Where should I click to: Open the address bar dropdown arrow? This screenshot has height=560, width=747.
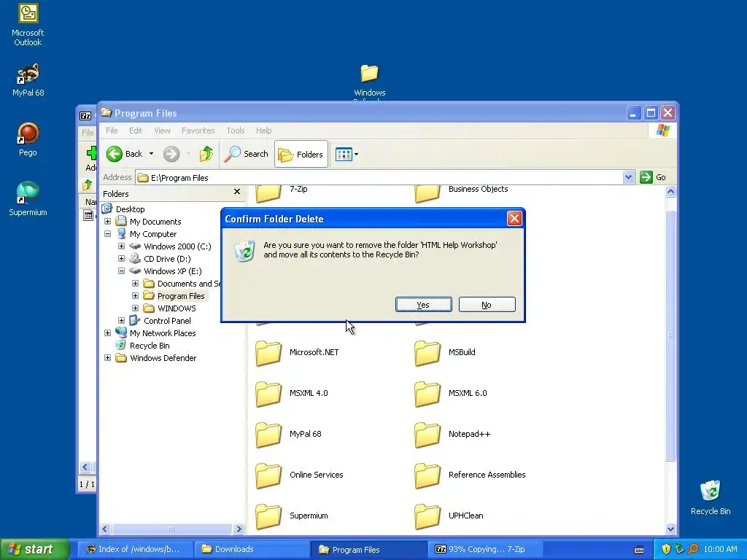(628, 177)
